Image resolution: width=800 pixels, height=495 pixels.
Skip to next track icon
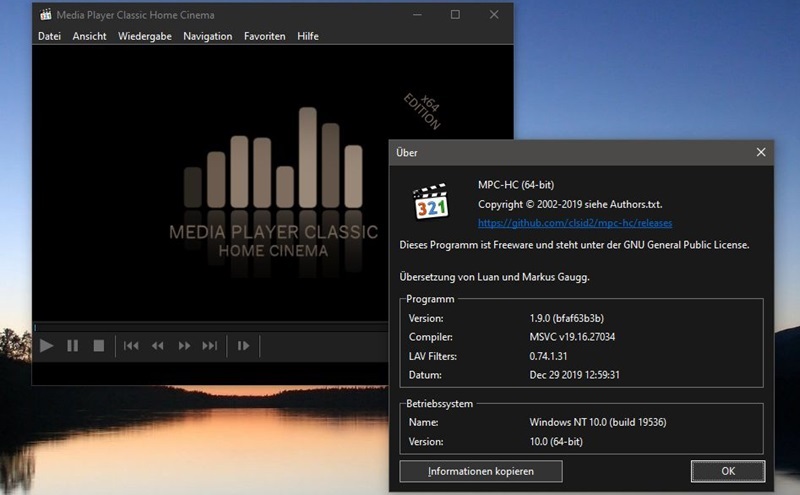(x=210, y=346)
